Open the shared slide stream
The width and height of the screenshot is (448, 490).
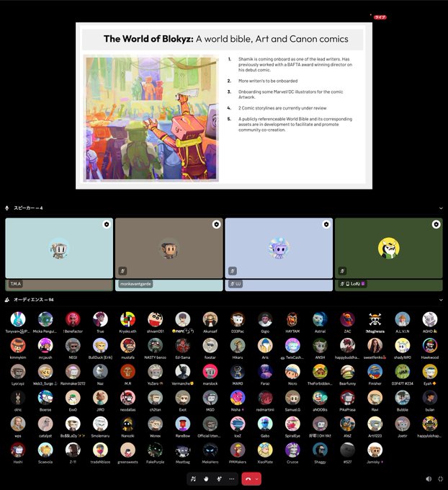pos(224,106)
